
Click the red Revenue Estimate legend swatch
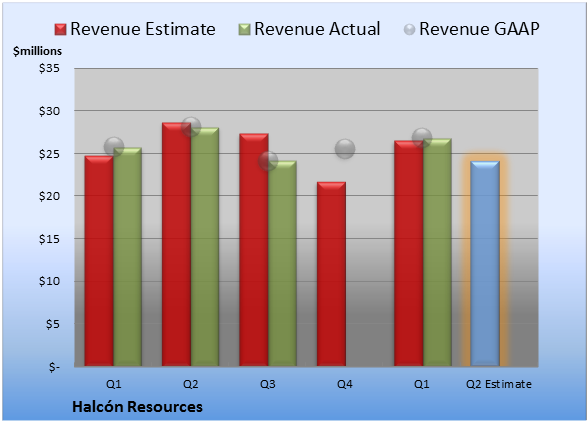click(60, 30)
